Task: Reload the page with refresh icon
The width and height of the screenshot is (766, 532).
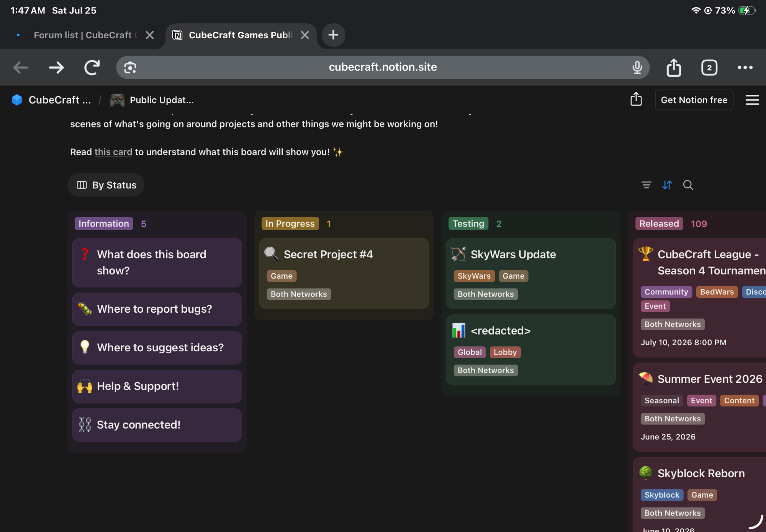Action: 92,67
